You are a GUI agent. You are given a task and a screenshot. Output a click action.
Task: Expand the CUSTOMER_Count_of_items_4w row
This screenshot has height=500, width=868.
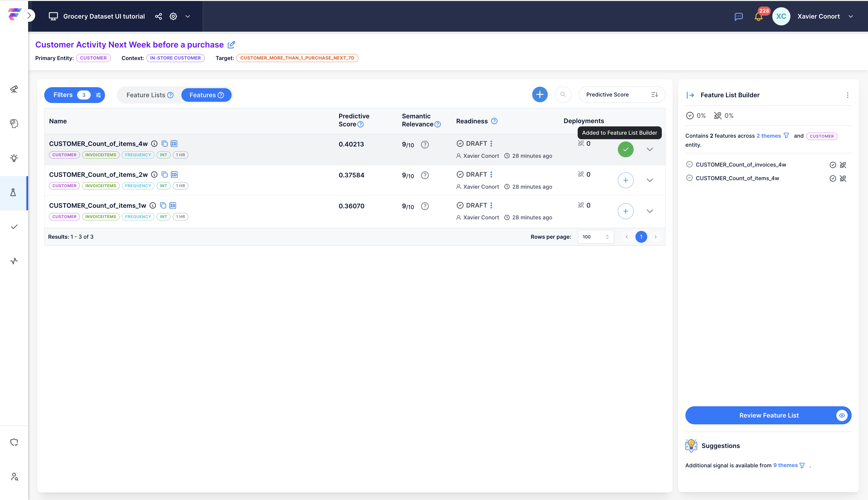tap(650, 149)
